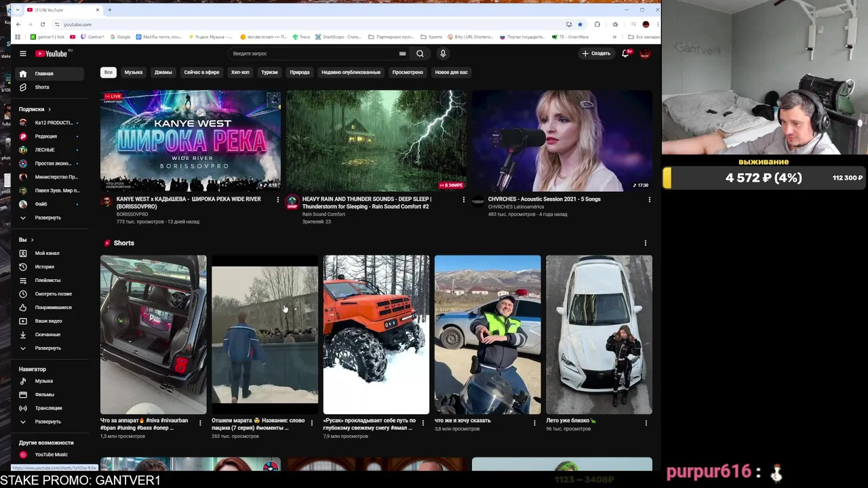Image resolution: width=868 pixels, height=488 pixels.
Task: Open История in the sidebar
Action: click(49, 266)
